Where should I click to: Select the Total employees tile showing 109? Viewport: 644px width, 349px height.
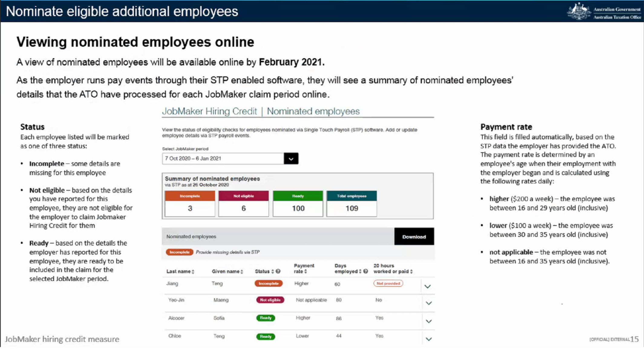pos(351,203)
